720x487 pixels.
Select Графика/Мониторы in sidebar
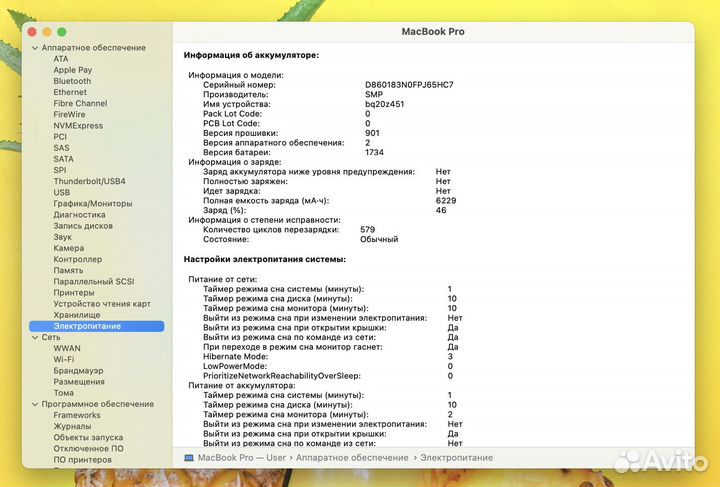(x=93, y=203)
